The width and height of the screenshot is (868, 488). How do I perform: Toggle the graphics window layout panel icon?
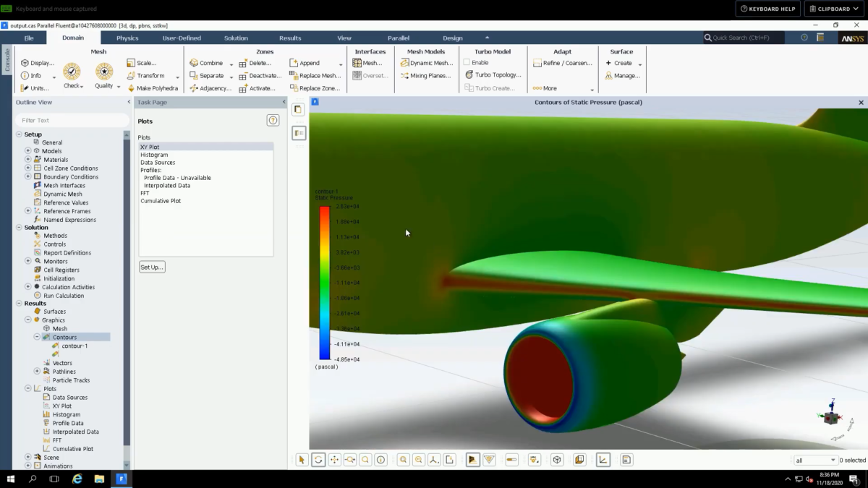299,109
